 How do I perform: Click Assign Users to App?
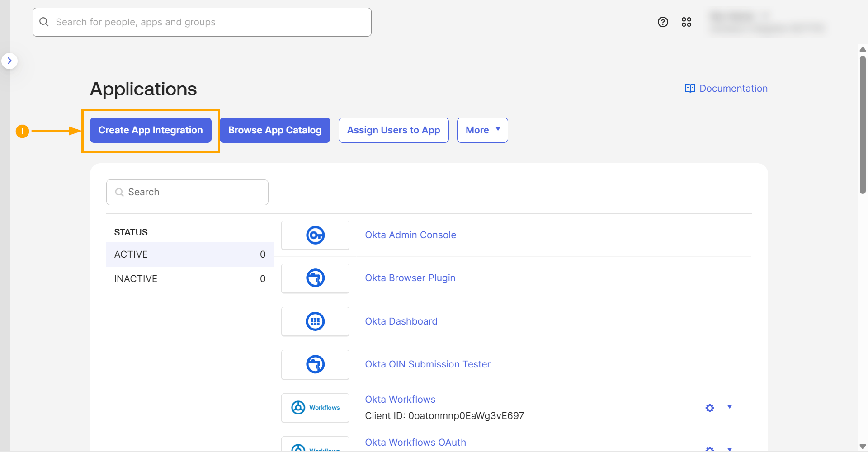click(x=393, y=130)
